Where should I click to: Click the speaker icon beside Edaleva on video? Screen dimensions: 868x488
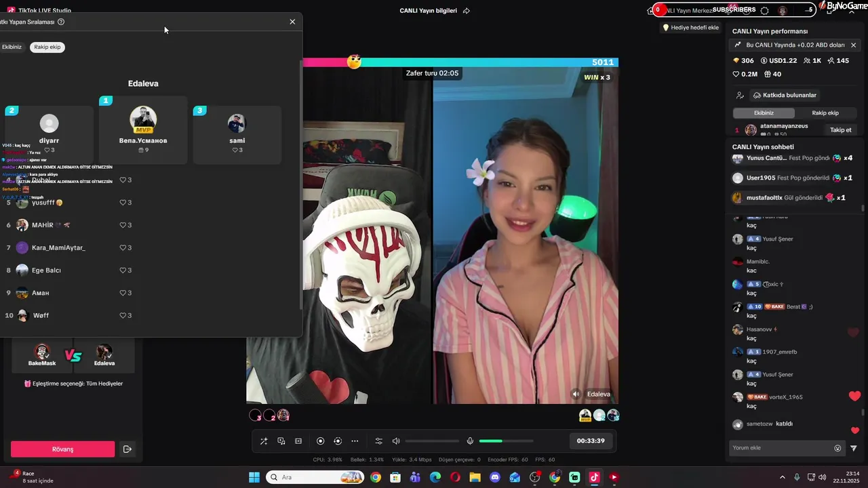(x=576, y=394)
